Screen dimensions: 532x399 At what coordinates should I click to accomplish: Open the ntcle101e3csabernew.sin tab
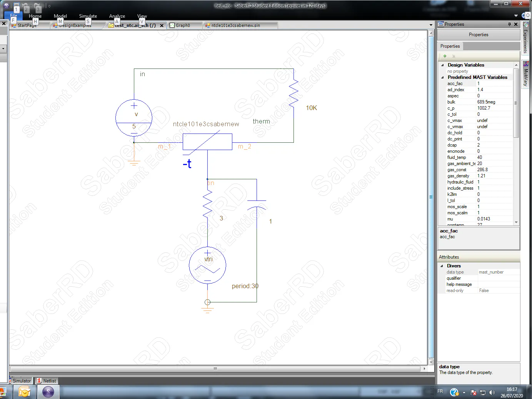(235, 25)
